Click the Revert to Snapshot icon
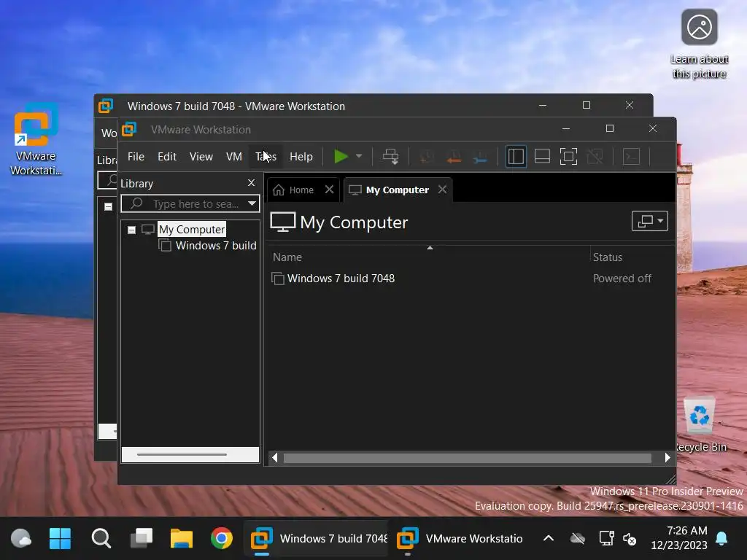The width and height of the screenshot is (747, 560). (454, 156)
